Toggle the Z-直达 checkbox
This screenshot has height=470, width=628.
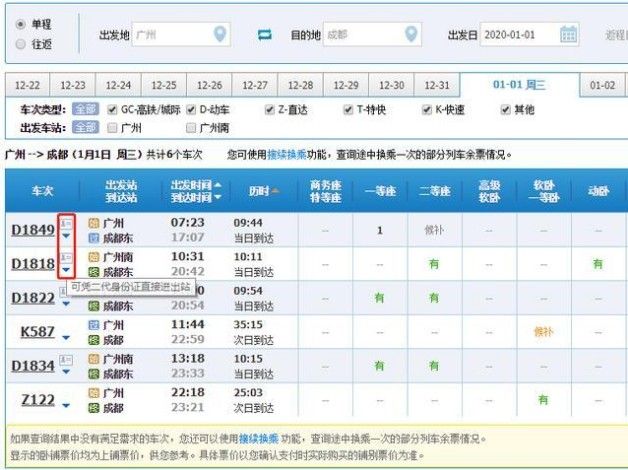pos(270,109)
